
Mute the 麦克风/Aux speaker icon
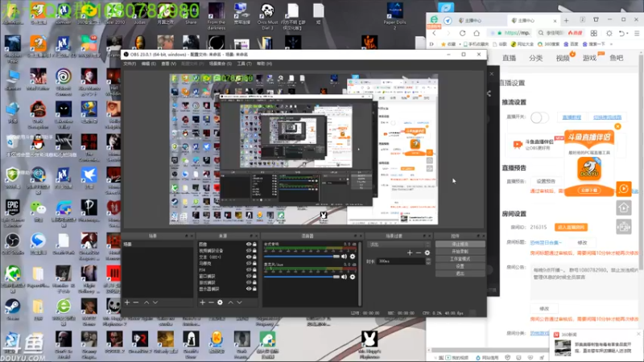pos(344,277)
